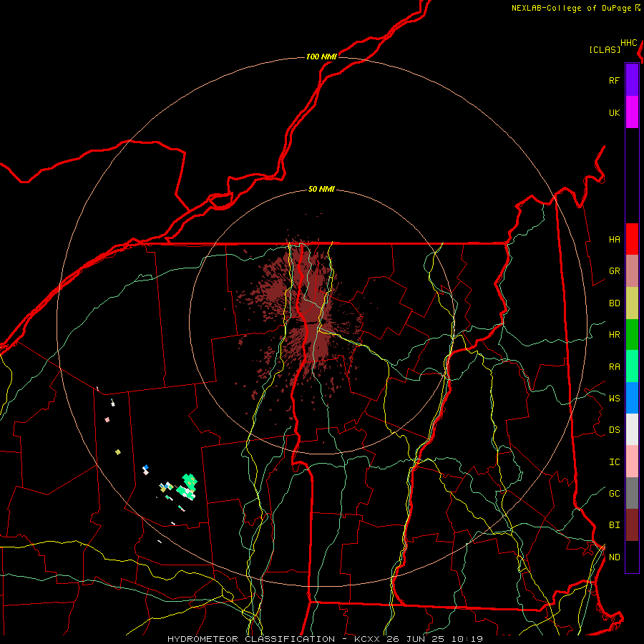The width and height of the screenshot is (644, 644).
Task: Select the GC gray legend swatch
Action: pyautogui.click(x=632, y=493)
